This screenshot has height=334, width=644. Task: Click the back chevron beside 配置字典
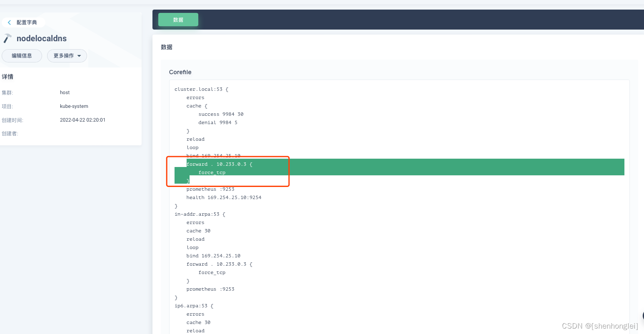coord(9,22)
